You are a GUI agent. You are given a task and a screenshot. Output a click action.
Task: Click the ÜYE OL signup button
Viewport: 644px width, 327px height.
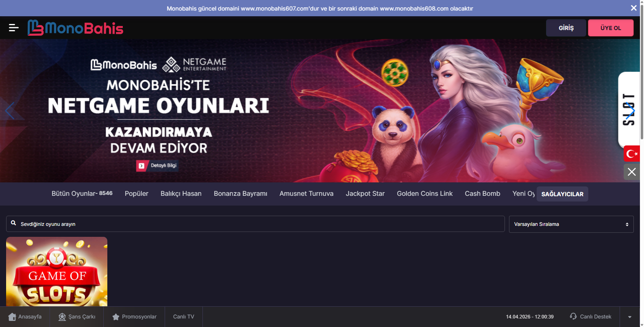tap(610, 28)
